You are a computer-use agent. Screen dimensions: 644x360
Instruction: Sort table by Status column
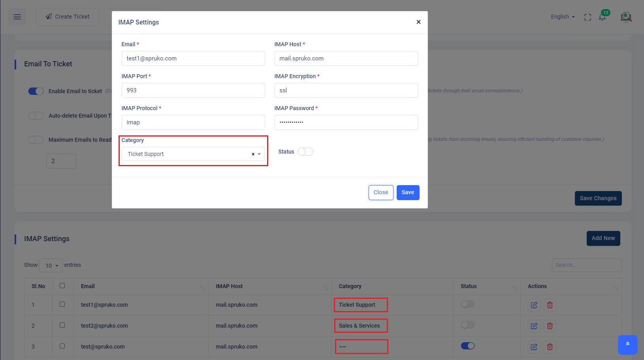[x=514, y=288]
